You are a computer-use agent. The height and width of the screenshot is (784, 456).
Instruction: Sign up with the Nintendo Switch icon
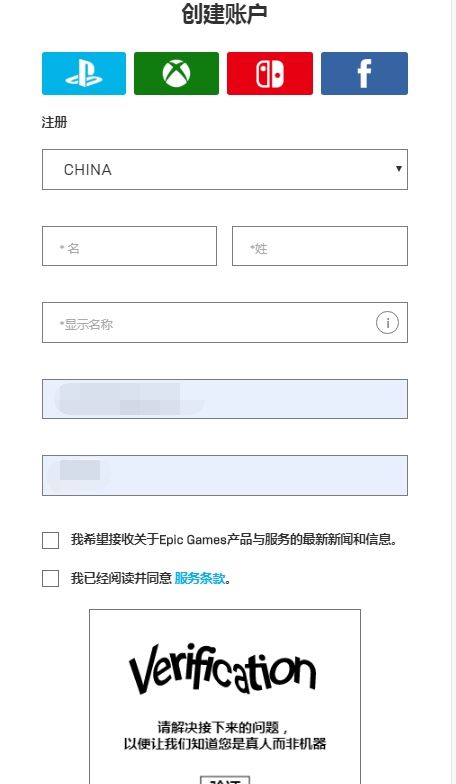tap(270, 74)
